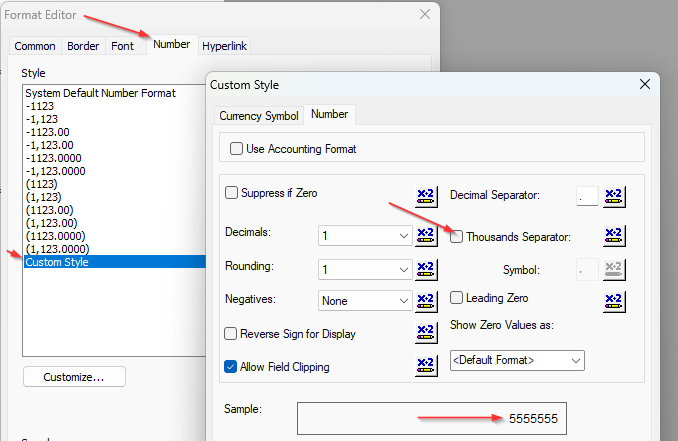Select Number tab in Format Editor
678x441 pixels.
coord(172,44)
